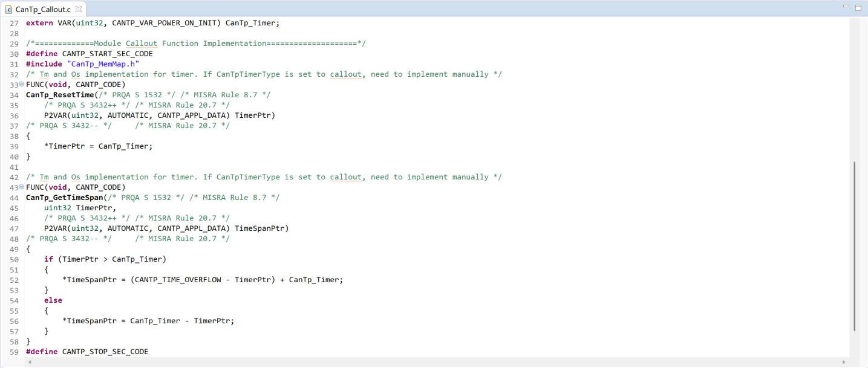Screen dimensions: 868x368
Task: Click CANTP_START_SEC_CODE define on line 30
Action: pos(107,54)
